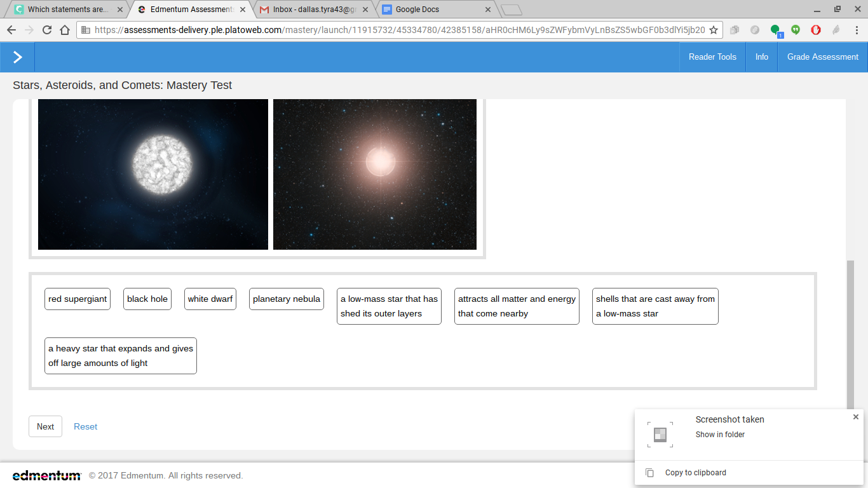Open Chrome three-dot menu
Viewport: 868px width, 488px height.
tap(857, 30)
